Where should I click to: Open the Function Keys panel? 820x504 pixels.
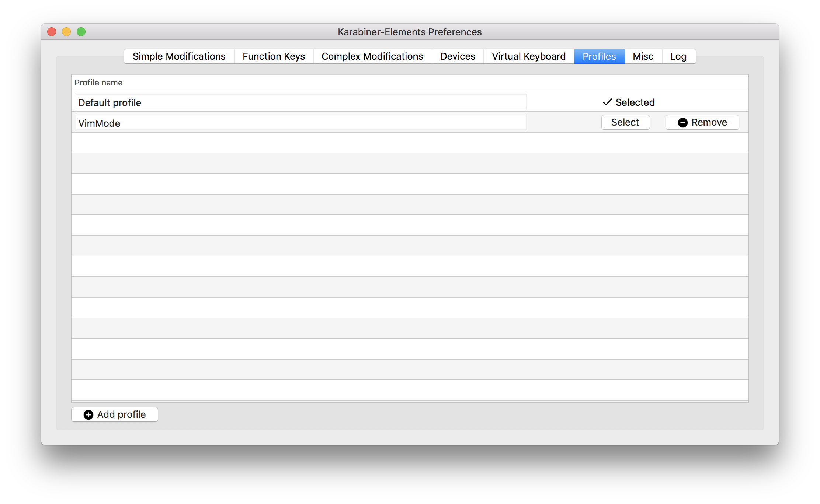point(274,56)
